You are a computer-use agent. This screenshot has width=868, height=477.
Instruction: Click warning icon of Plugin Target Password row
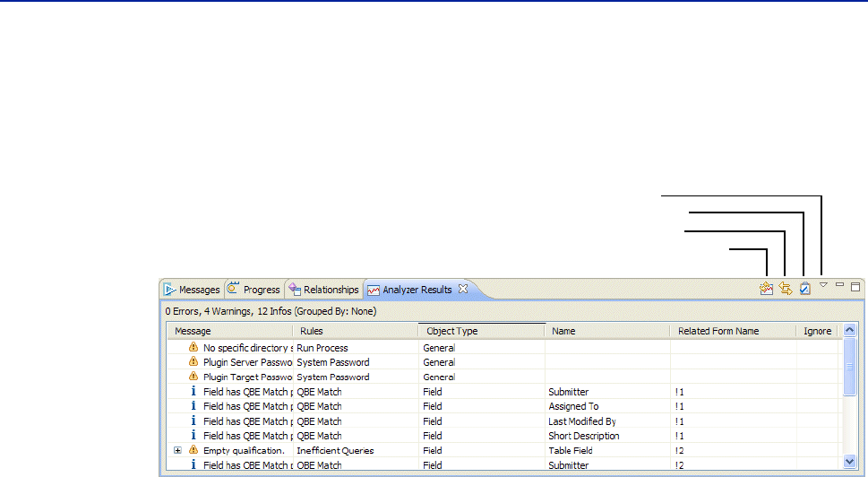(x=193, y=377)
